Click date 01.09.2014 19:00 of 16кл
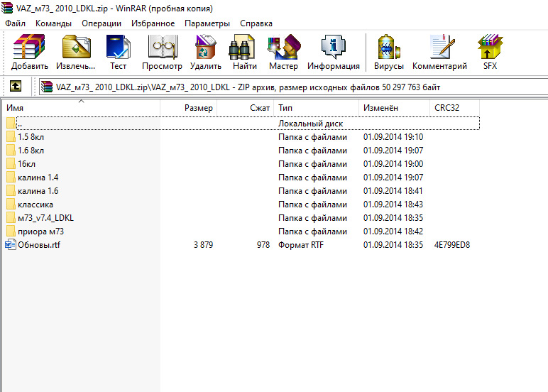Viewport: 548px width, 392px height. pos(393,164)
